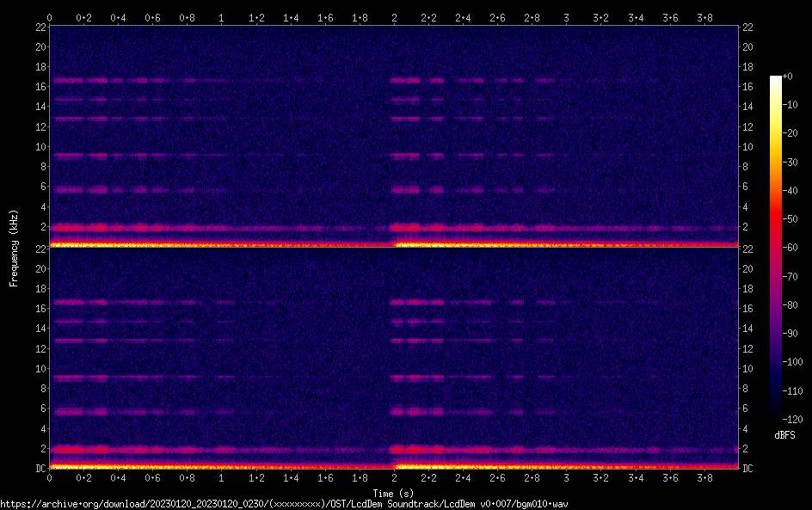This screenshot has height=510, width=812.
Task: Click the 2.6 tick on the top time axis
Action: click(497, 17)
